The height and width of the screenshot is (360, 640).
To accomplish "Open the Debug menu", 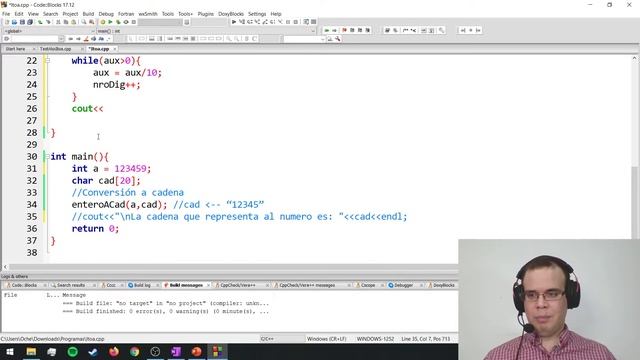I will 106,13.
